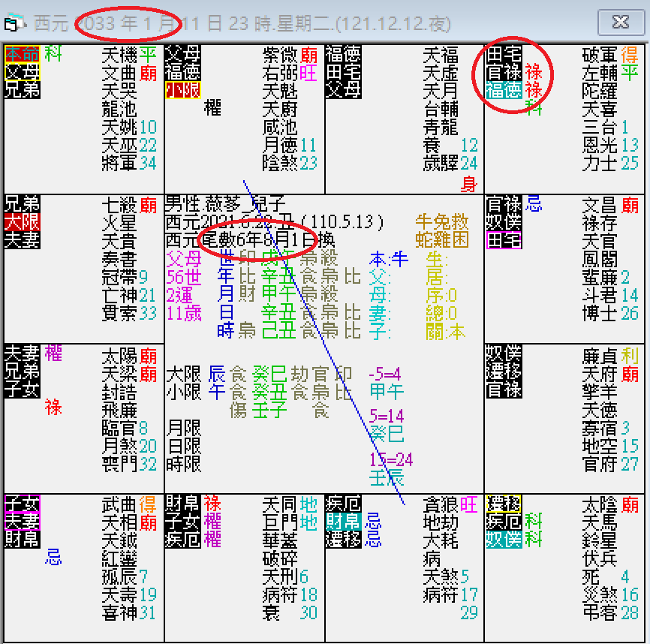Click the 天機 star in the top-left palace
The height and width of the screenshot is (644, 650).
[119, 54]
